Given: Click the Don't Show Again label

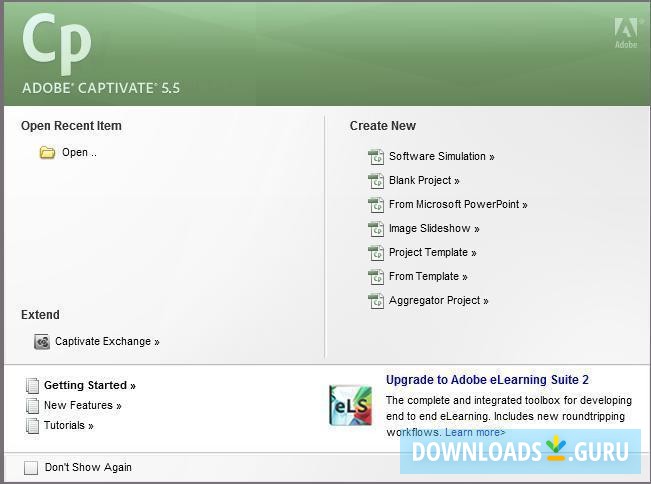Looking at the screenshot, I should 88,467.
